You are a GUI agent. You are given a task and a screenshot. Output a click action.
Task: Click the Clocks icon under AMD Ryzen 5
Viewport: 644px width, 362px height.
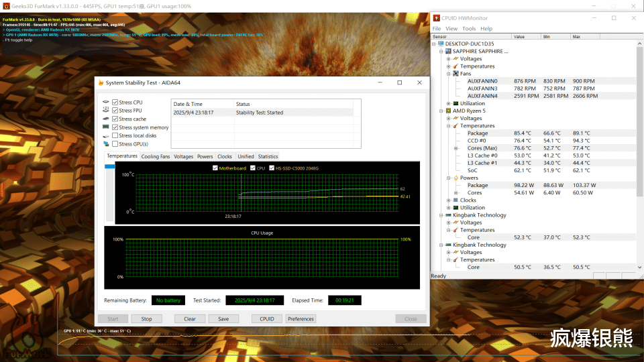[x=455, y=200]
